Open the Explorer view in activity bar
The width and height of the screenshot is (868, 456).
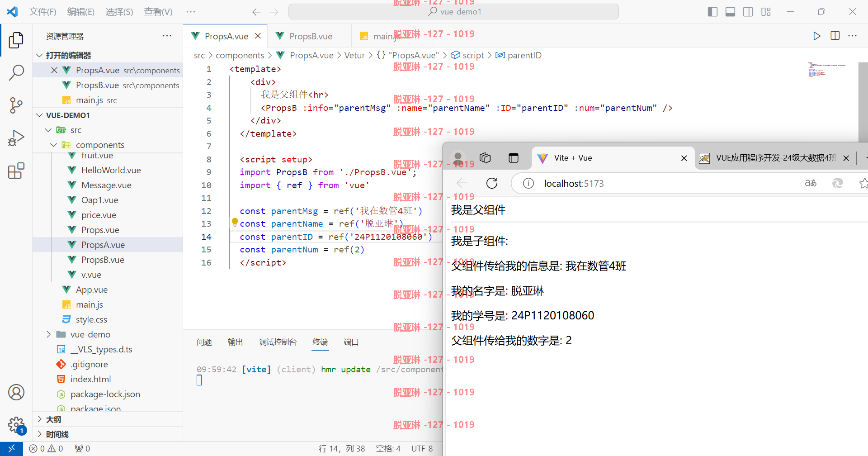tap(16, 40)
